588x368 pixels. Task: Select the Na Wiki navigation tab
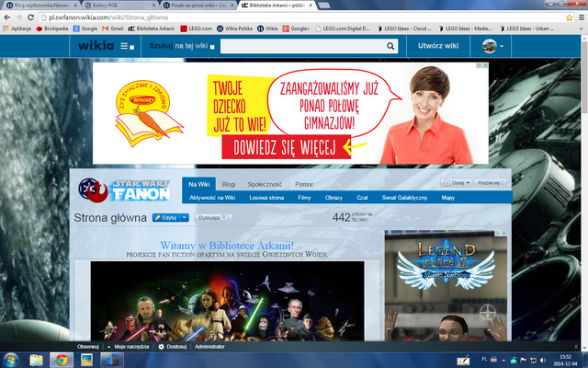coord(198,184)
